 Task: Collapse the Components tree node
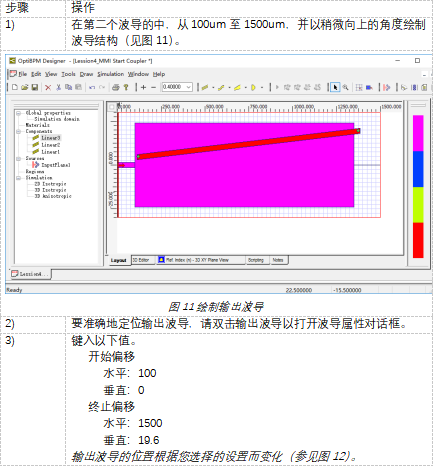point(19,131)
